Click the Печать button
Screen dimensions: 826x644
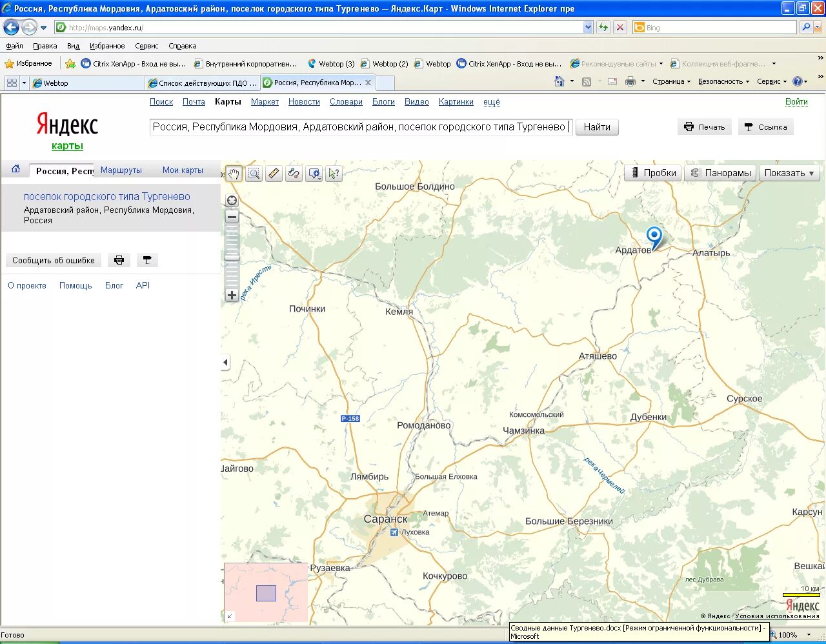coord(705,127)
